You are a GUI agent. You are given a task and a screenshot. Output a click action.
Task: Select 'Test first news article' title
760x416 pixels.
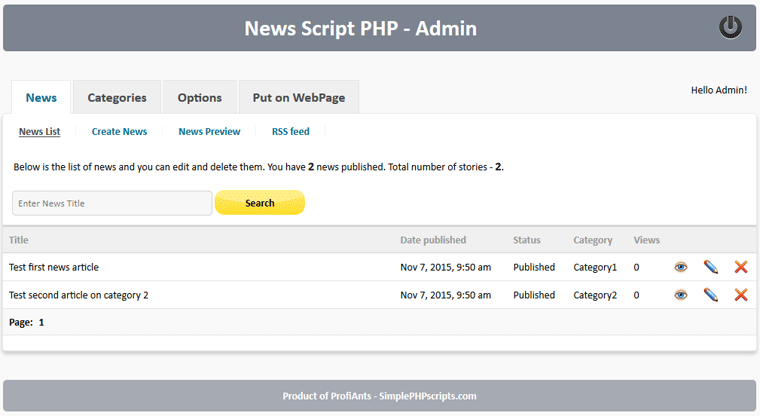(54, 267)
